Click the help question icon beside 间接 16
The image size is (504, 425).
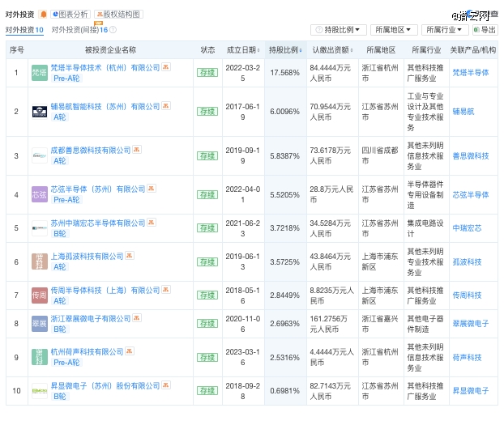(113, 30)
